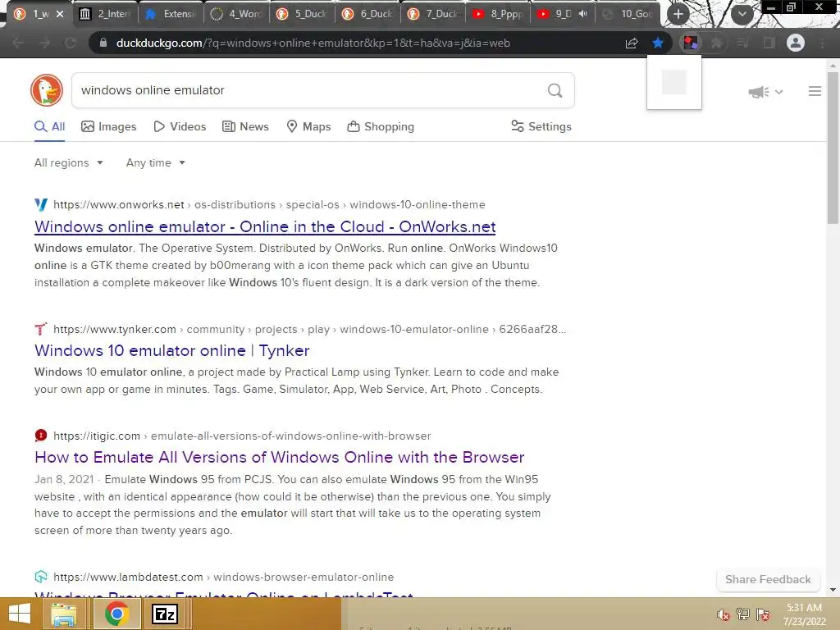Click the lambdatest.com result URL
This screenshot has width=840, height=630.
(223, 577)
